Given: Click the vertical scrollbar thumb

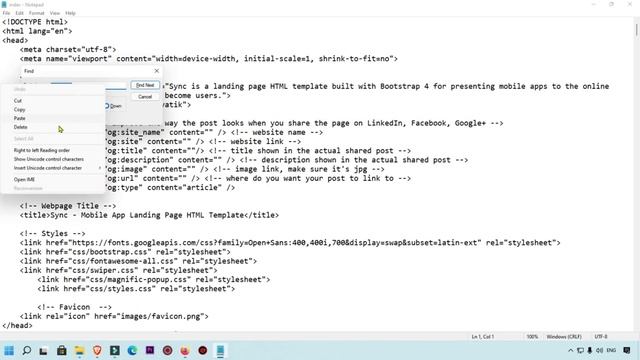Looking at the screenshot, I should click(x=636, y=30).
